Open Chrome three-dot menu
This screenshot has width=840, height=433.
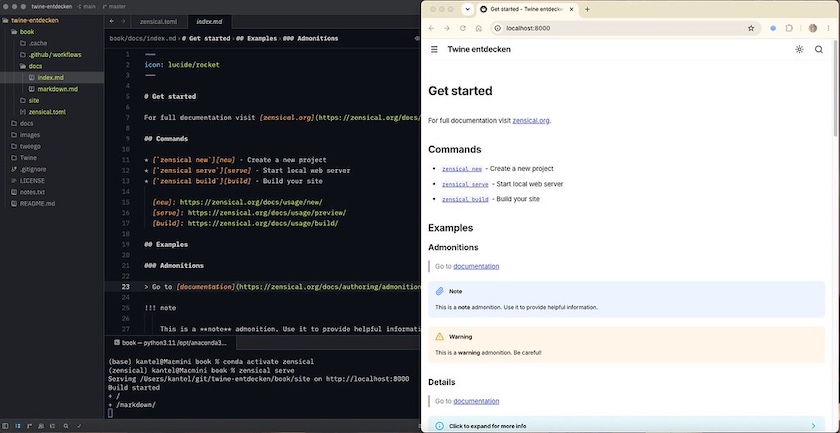coord(829,28)
